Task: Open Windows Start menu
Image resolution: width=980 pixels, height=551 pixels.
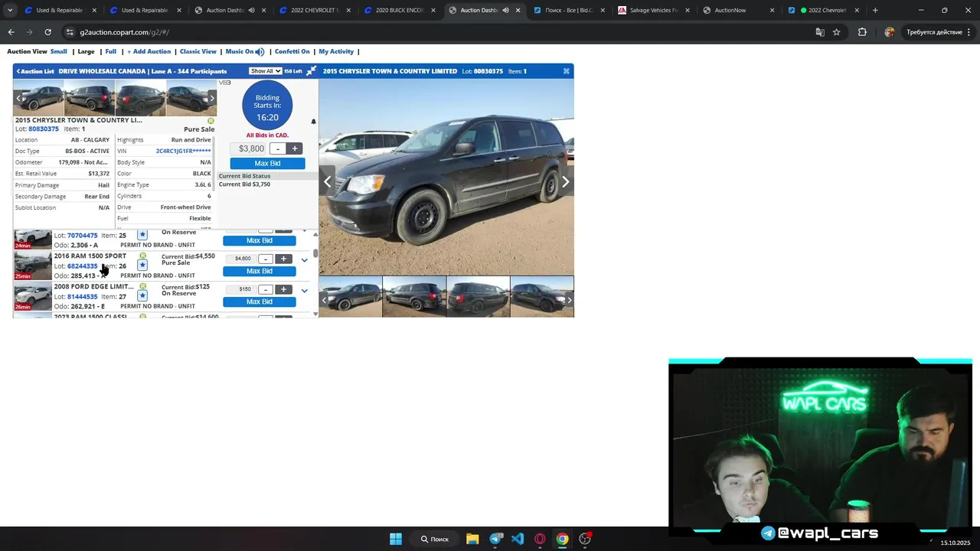Action: (x=396, y=539)
